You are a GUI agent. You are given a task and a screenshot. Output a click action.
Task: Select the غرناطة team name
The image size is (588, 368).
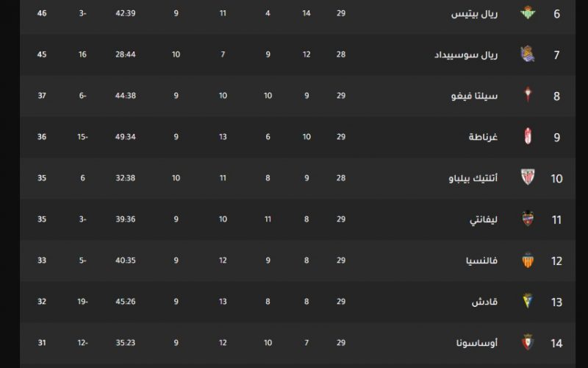[x=483, y=137]
